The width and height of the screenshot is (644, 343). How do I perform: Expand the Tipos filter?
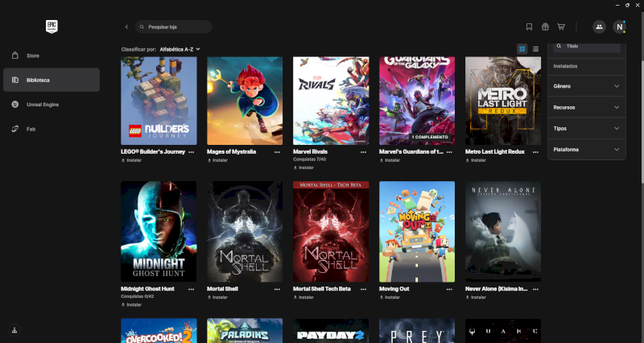pos(587,129)
